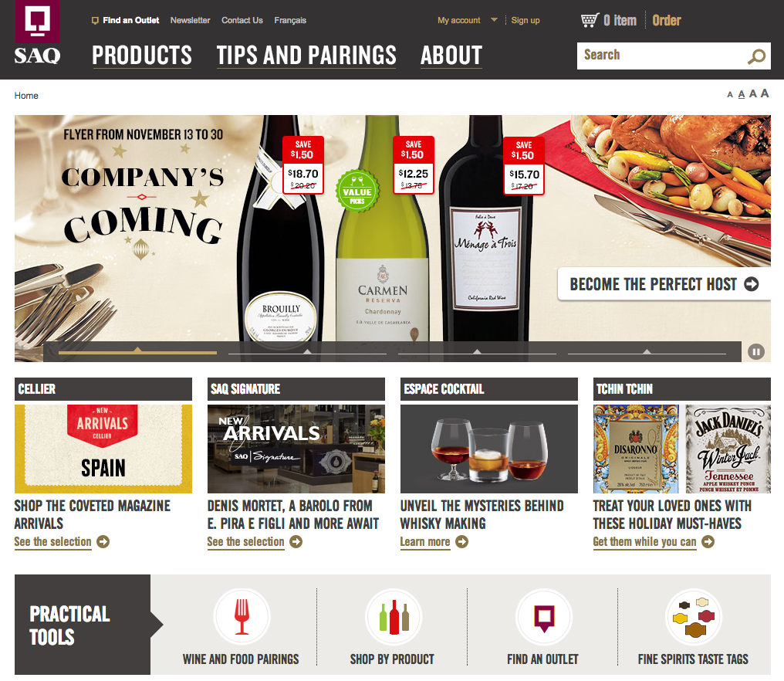Open the Products menu

(x=142, y=55)
